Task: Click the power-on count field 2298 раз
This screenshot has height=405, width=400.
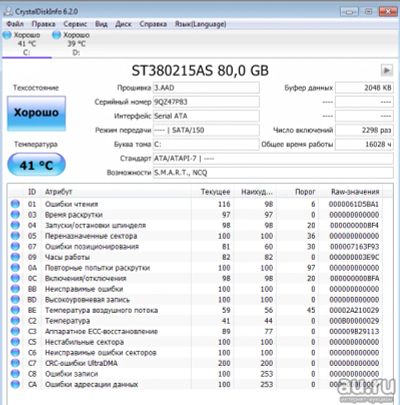Action: pos(364,130)
